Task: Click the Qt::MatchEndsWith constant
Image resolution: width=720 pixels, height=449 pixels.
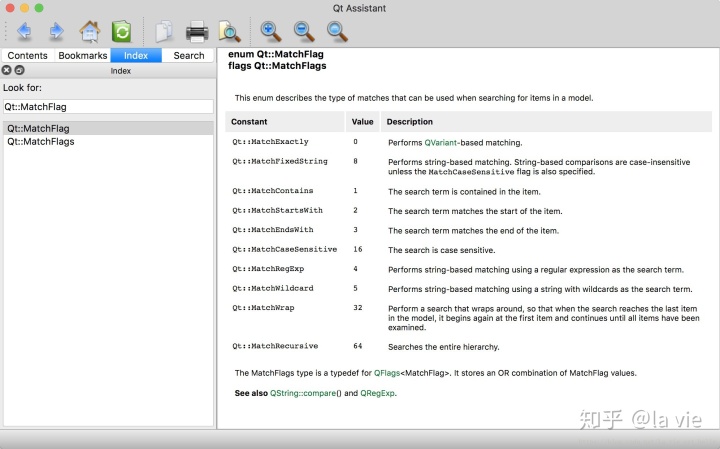Action: click(272, 230)
